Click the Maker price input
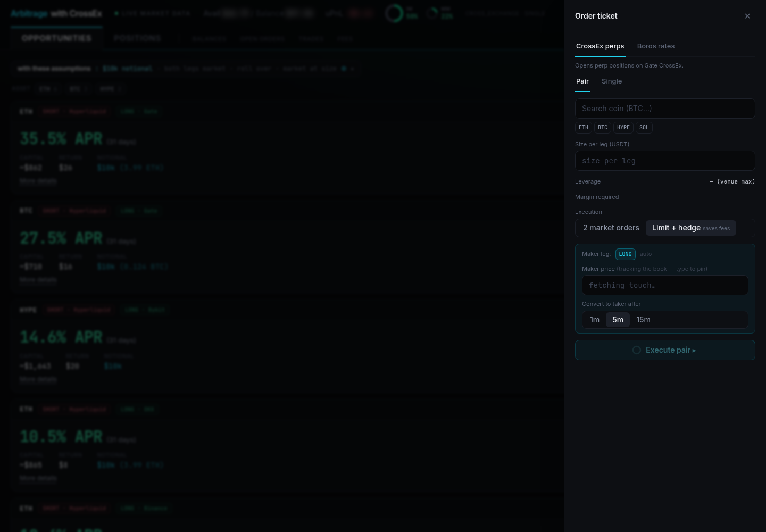766x532 pixels. tap(665, 285)
